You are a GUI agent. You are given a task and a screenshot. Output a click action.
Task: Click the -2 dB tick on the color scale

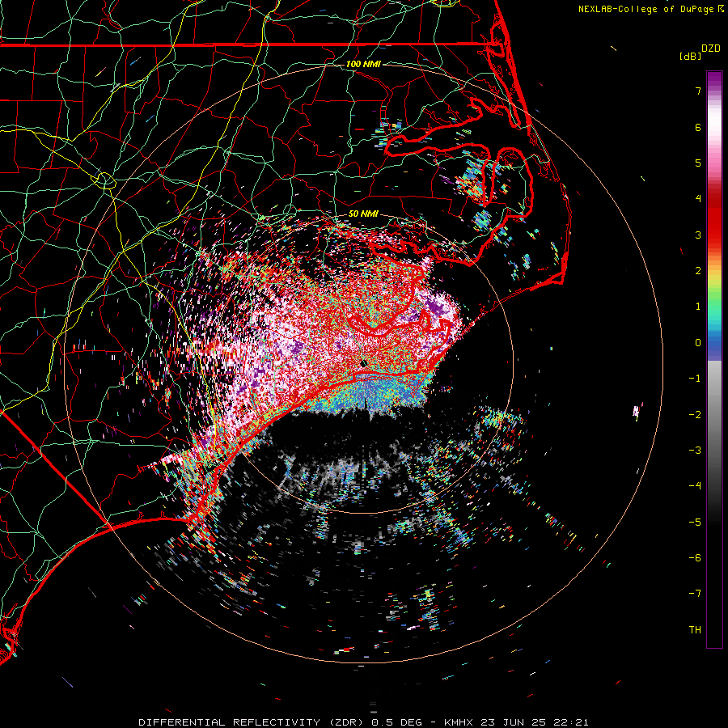(x=695, y=414)
